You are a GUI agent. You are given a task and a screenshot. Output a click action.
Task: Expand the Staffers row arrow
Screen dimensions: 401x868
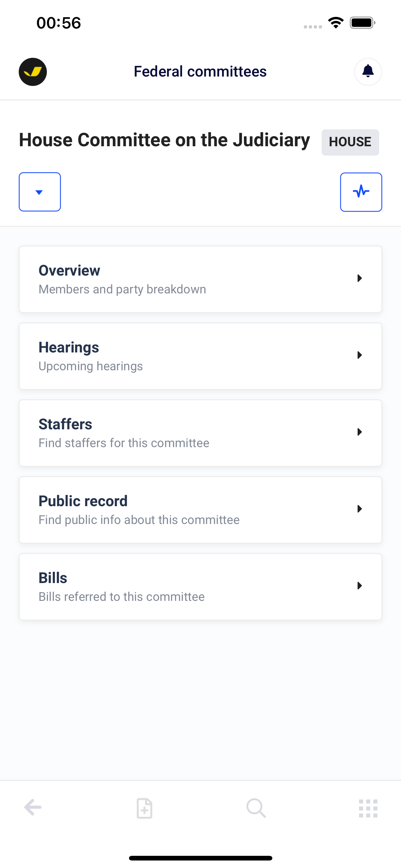(359, 432)
